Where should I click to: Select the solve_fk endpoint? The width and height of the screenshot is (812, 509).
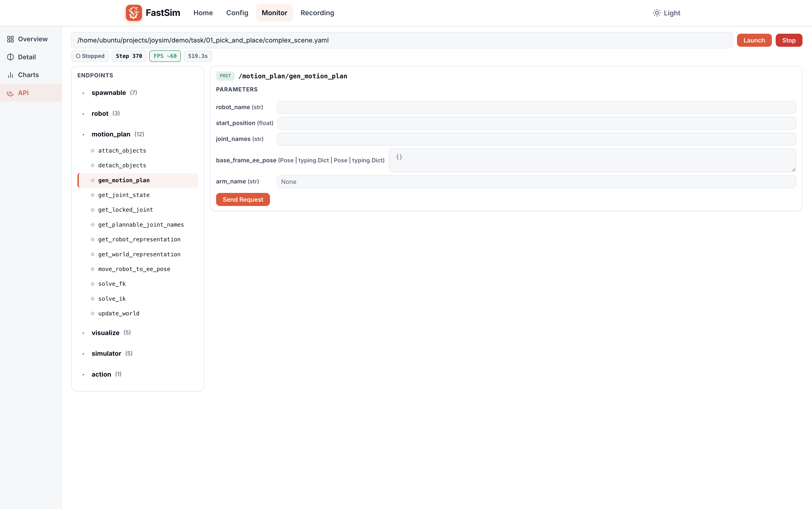138,284
